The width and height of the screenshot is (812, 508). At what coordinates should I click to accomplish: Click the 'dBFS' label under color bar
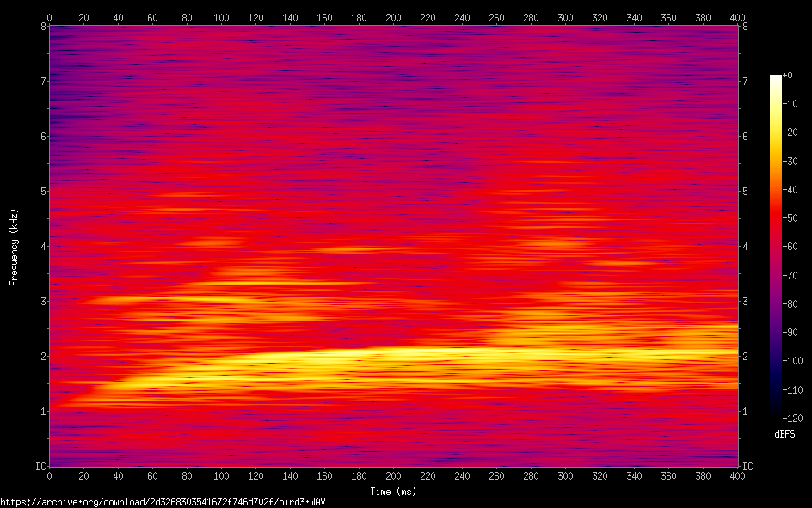[784, 434]
